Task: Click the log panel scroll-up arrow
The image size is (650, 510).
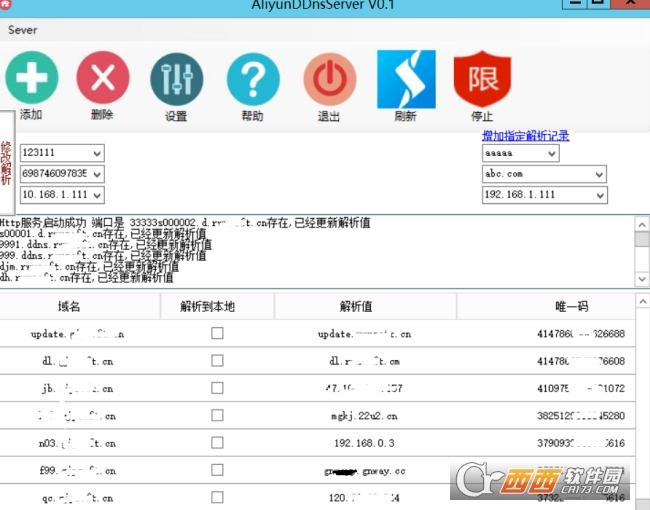Action: tap(642, 225)
